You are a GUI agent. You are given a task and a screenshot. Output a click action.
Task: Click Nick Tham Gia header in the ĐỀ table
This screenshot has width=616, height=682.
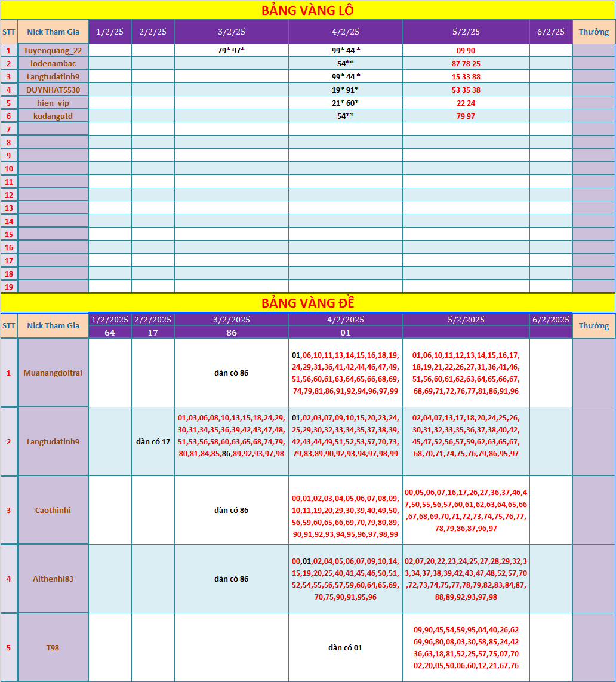[x=53, y=326]
